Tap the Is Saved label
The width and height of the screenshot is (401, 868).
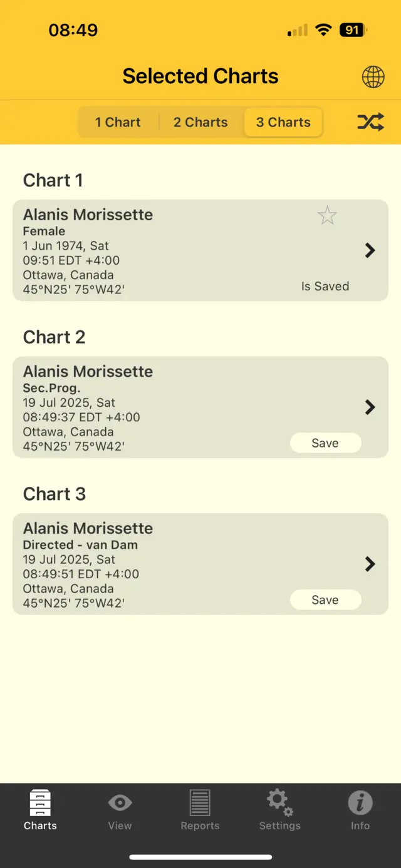coord(325,286)
